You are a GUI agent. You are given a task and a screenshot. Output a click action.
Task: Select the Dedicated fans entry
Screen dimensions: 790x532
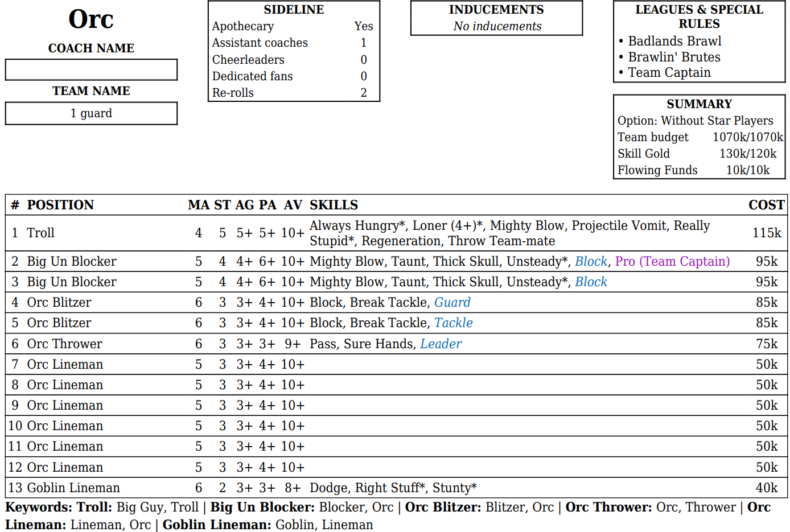[253, 76]
